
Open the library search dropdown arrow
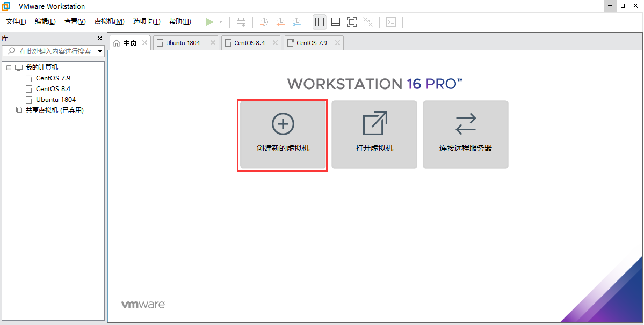click(100, 51)
